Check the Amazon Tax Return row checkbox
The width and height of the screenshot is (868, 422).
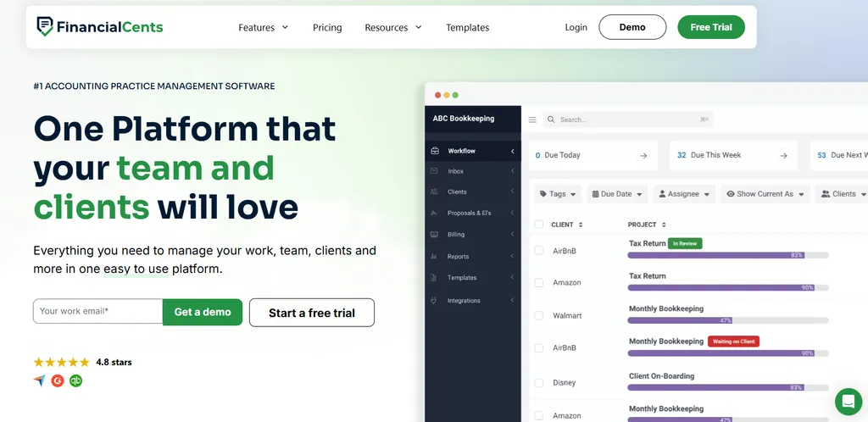pos(538,283)
